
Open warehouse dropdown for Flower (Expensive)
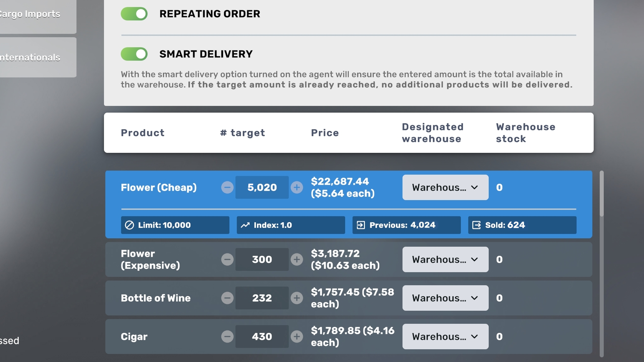(x=445, y=259)
